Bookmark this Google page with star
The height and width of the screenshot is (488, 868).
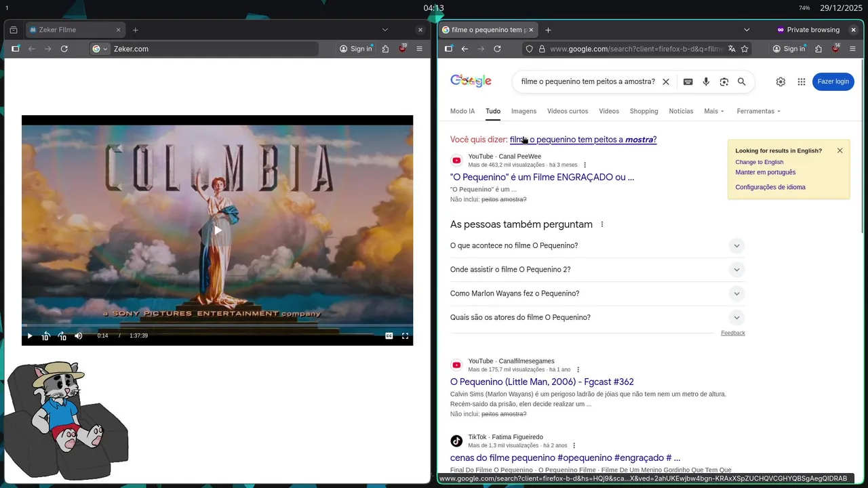(745, 49)
